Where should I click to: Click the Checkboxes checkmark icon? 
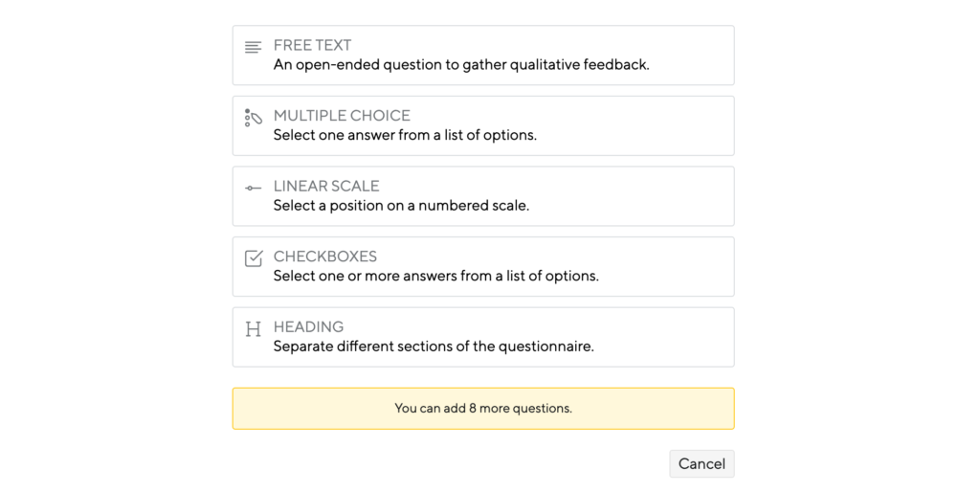tap(253, 258)
